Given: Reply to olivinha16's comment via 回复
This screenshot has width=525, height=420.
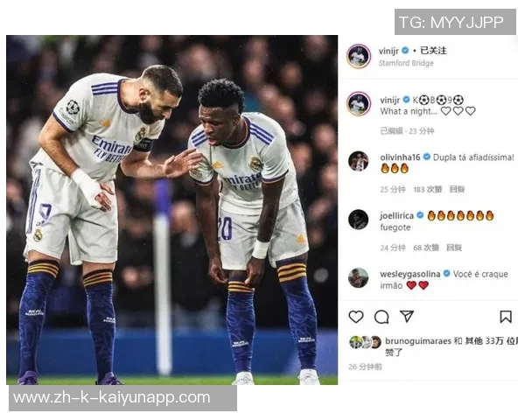Looking at the screenshot, I should coord(457,190).
